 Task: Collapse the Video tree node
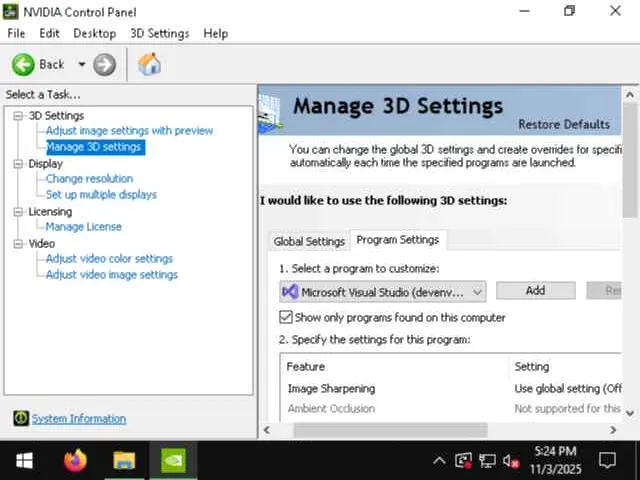tap(18, 244)
